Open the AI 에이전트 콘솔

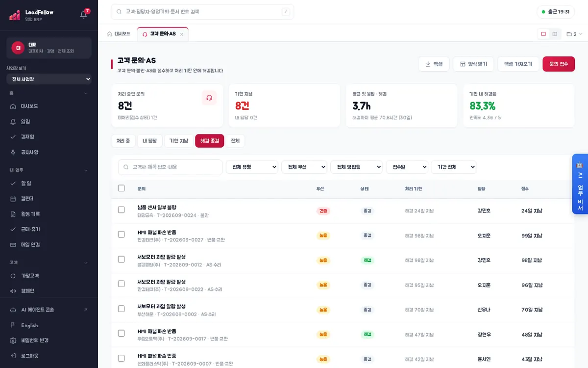click(49, 310)
